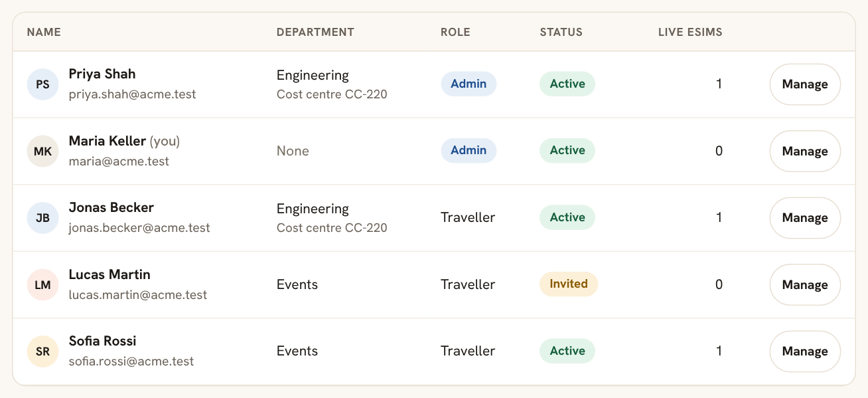Click Manage in Jonas Becker row

[805, 218]
